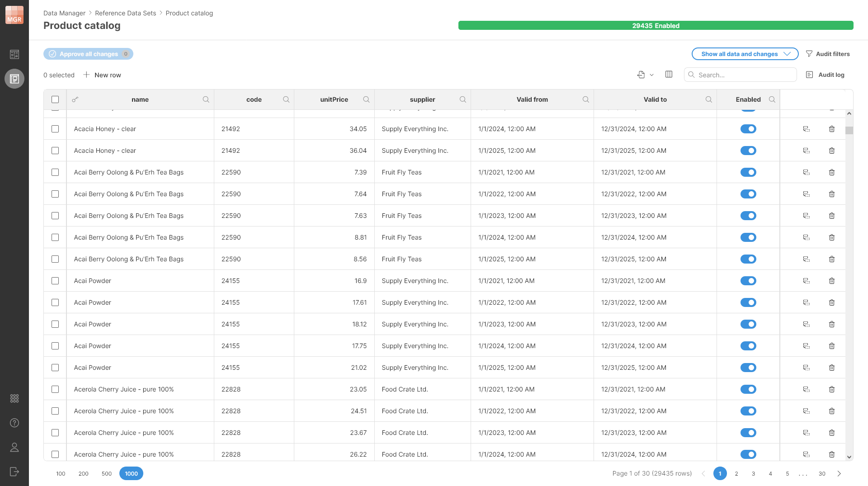This screenshot has width=868, height=486.
Task: Turn off Enabled for Acai Powder priced 21.02
Action: click(x=749, y=368)
